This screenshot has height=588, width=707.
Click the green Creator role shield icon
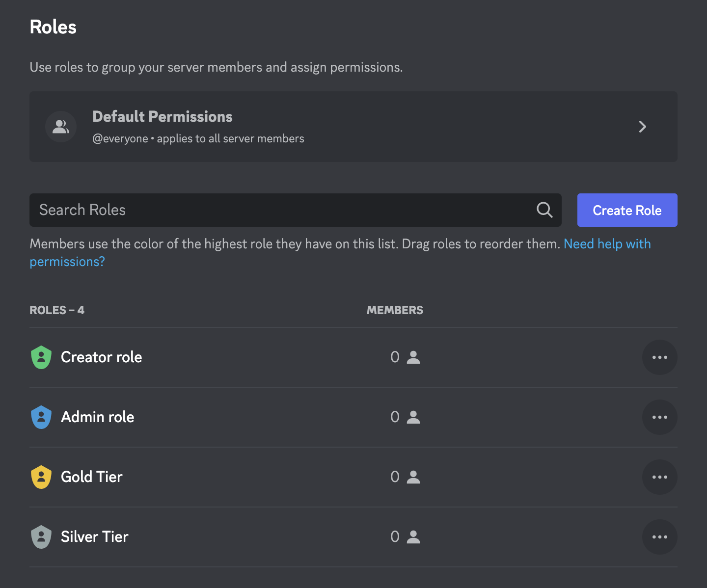point(41,357)
